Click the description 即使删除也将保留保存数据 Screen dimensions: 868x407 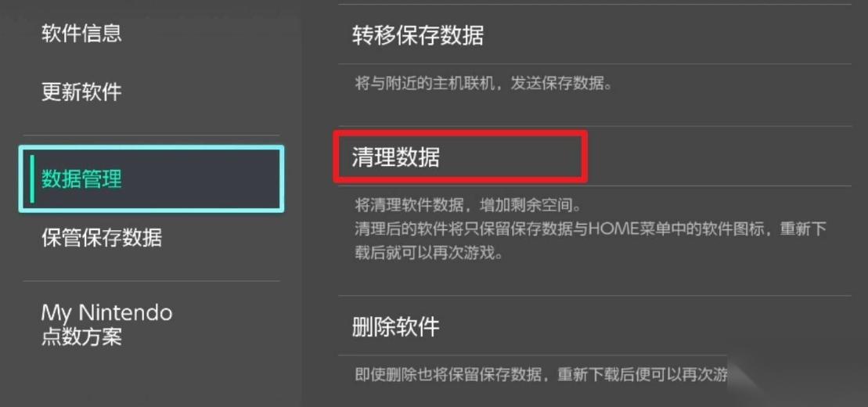tap(540, 375)
